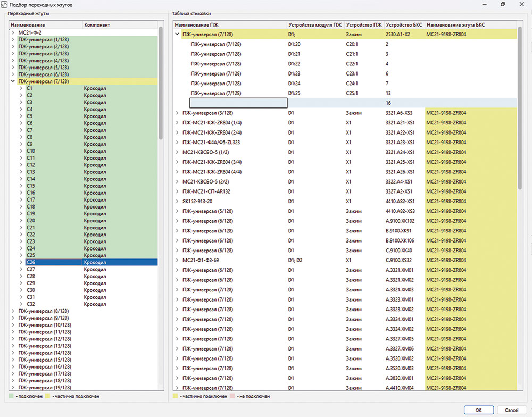Click the application icon in the title bar
The image size is (532, 417).
5,4
